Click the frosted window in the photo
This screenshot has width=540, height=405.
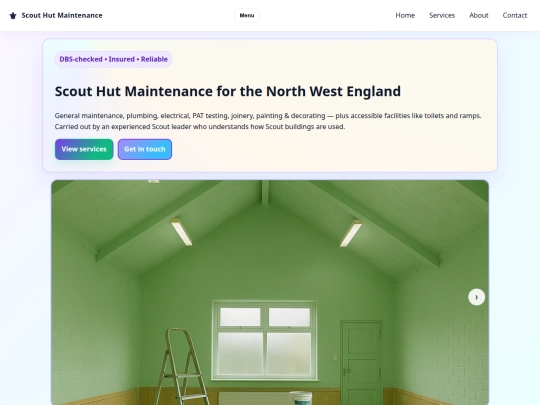tap(264, 340)
